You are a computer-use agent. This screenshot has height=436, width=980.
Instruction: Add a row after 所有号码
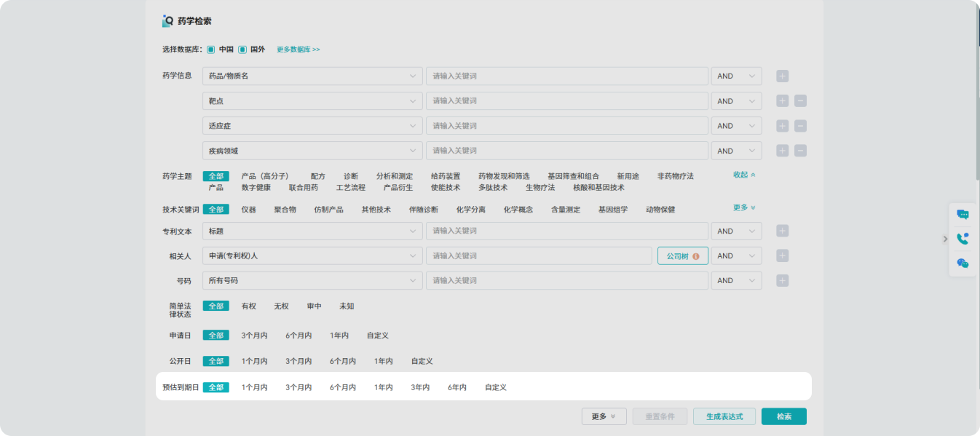pyautogui.click(x=783, y=280)
